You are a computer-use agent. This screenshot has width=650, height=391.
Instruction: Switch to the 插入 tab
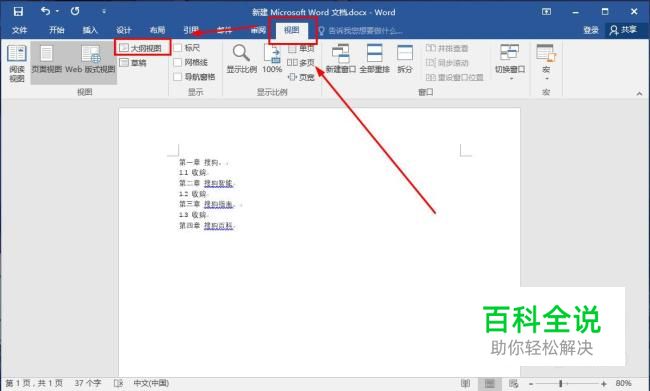click(x=90, y=30)
